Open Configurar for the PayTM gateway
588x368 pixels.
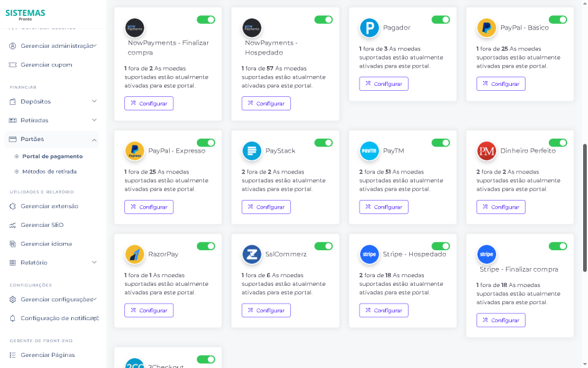pos(383,207)
